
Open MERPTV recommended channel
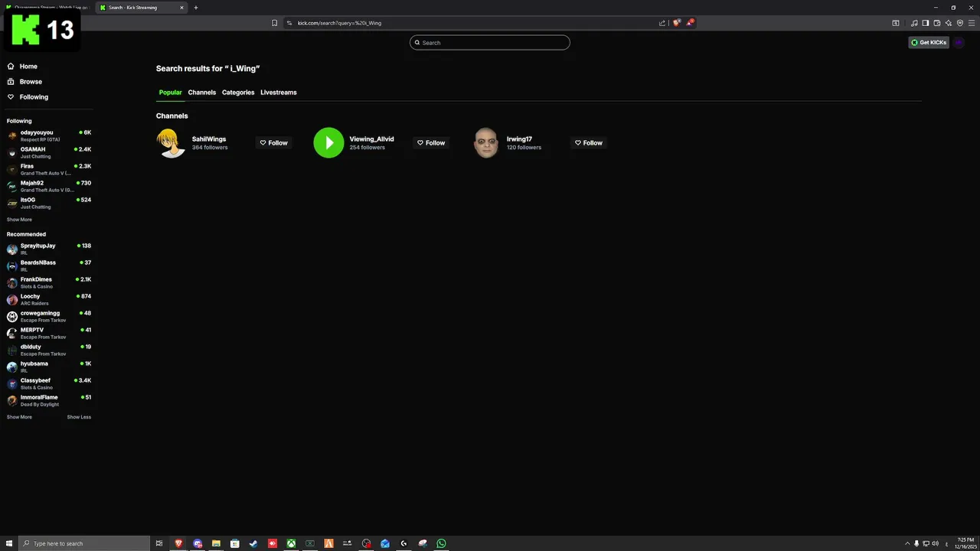[49, 334]
